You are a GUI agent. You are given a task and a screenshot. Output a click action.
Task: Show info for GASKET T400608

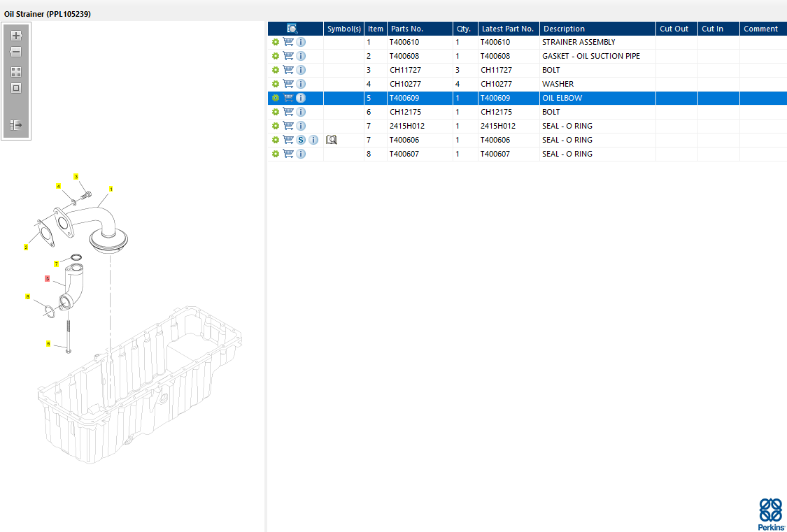click(301, 56)
